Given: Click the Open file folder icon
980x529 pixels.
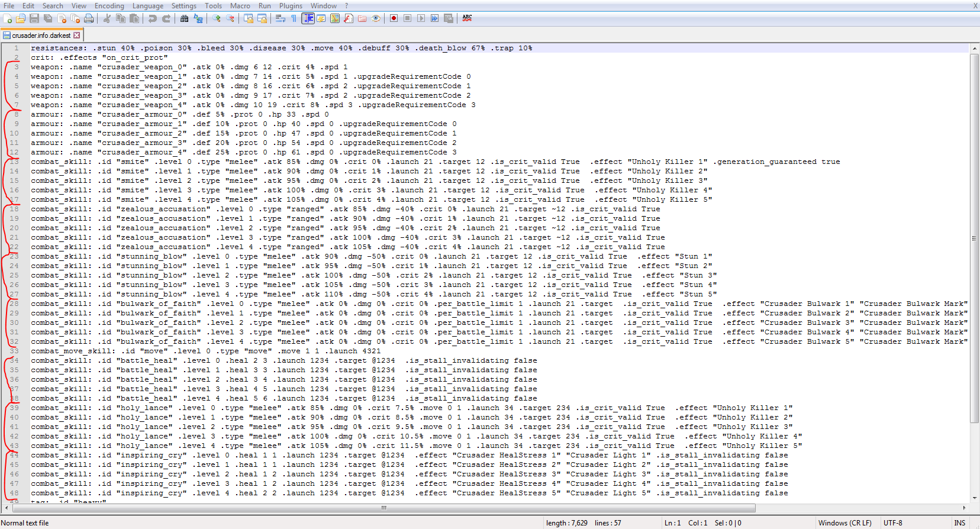Looking at the screenshot, I should [21, 18].
